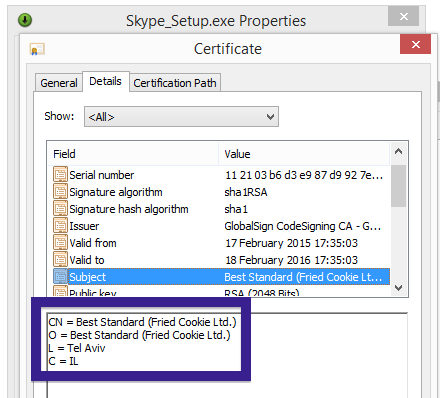Screen dimensions: 440x398
Task: Click the field list scrollbar thumb
Action: [398, 186]
